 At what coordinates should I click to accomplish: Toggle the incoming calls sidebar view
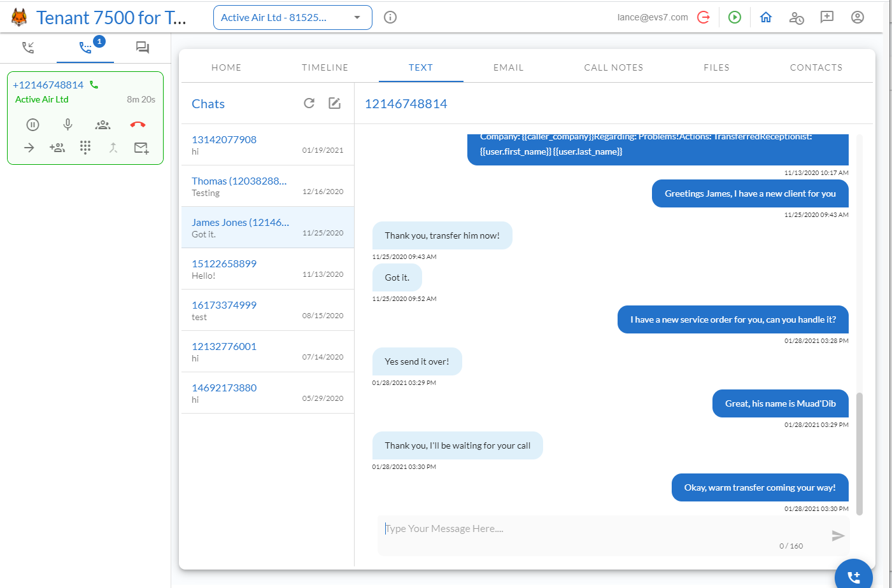(28, 47)
